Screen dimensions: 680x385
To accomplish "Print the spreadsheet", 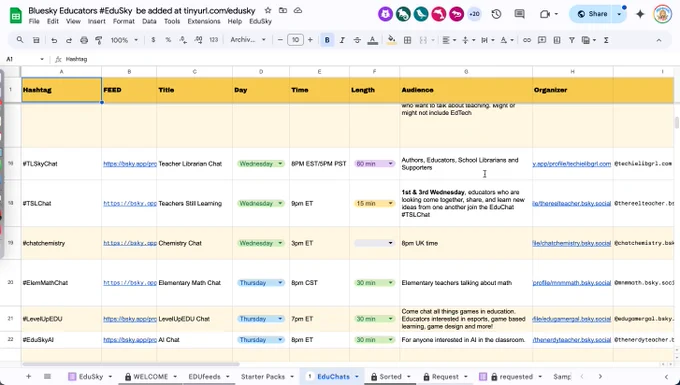I will [84, 40].
